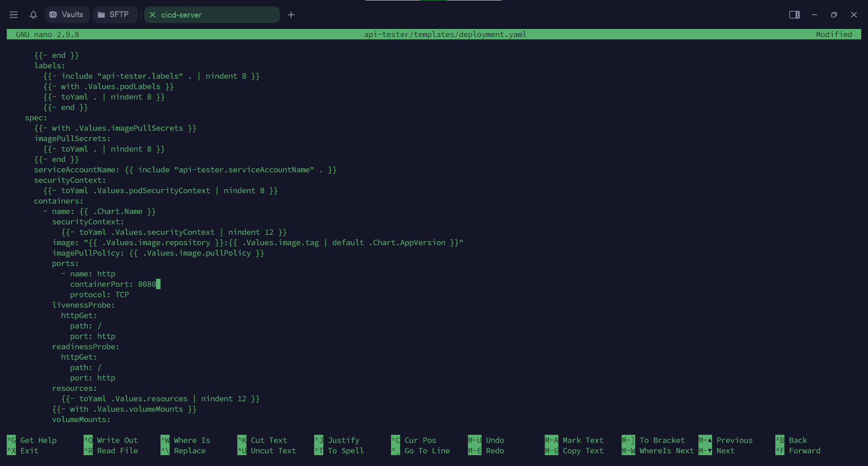Click 'Get Help' shortcut hint
This screenshot has width=868, height=466.
point(32,440)
